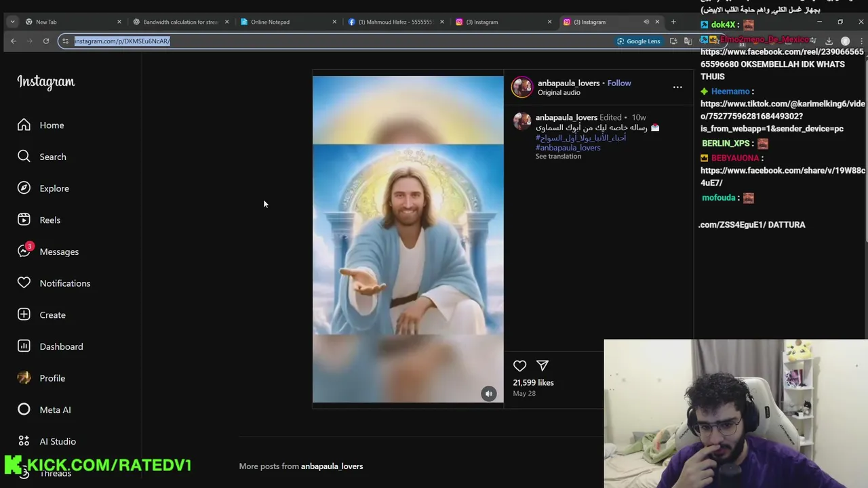The width and height of the screenshot is (868, 488).
Task: Go to Explore in Instagram sidebar
Action: 43,188
